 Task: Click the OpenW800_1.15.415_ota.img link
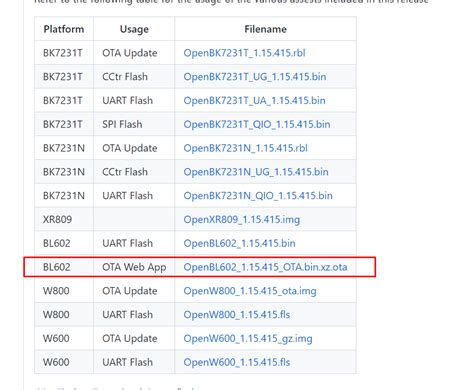click(x=250, y=291)
